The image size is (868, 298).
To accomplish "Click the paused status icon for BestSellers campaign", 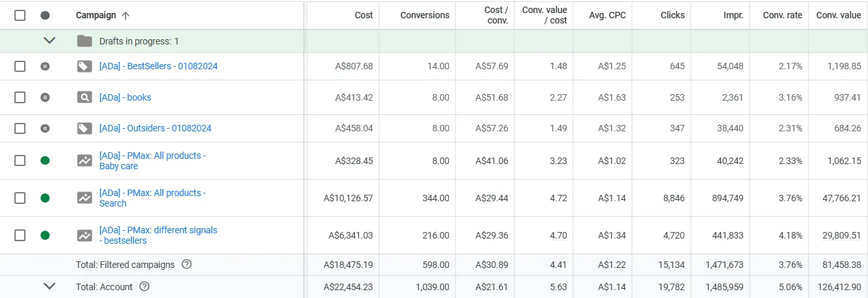I will click(x=45, y=66).
